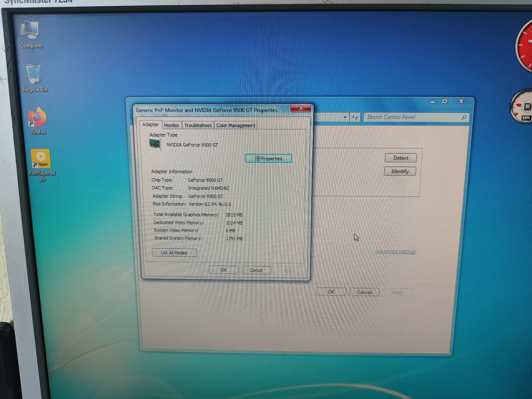Viewport: 532px width, 399px height.
Task: Switch to the Monitor tab
Action: (x=171, y=125)
